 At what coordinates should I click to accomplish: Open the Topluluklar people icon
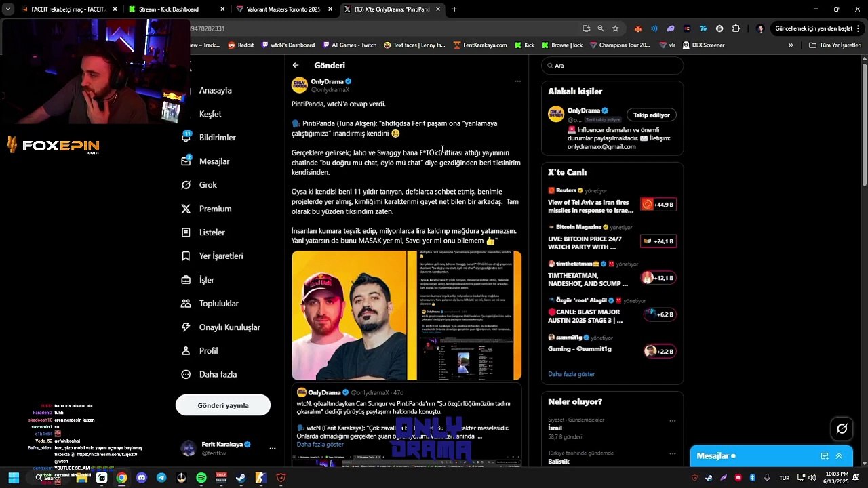coord(186,304)
